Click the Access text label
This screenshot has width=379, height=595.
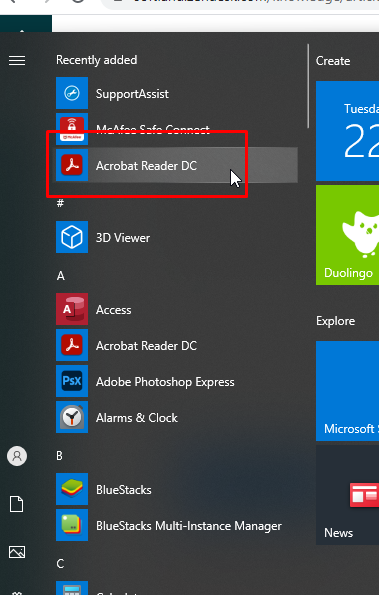(113, 310)
